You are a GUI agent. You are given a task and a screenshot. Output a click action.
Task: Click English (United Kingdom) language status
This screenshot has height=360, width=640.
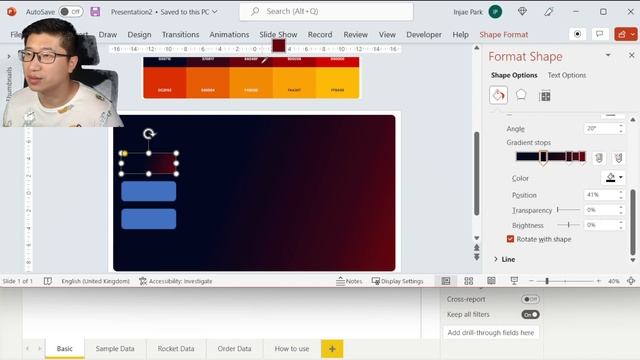[96, 281]
